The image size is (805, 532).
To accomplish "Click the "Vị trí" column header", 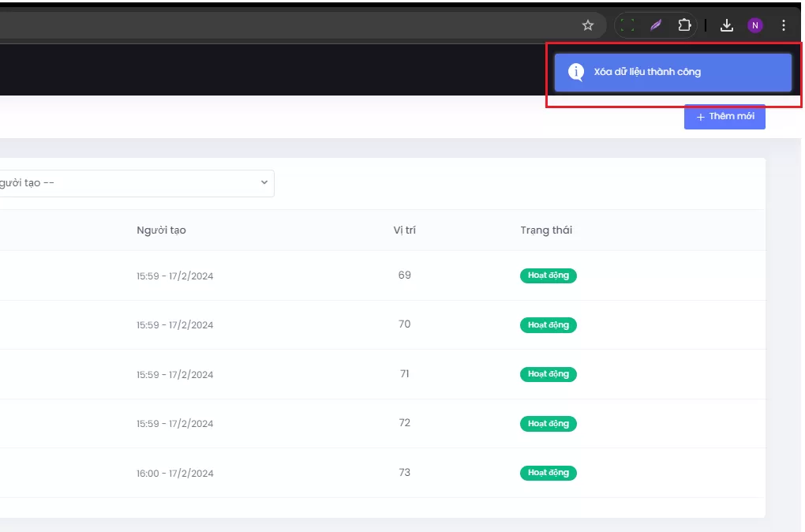I will coord(404,230).
